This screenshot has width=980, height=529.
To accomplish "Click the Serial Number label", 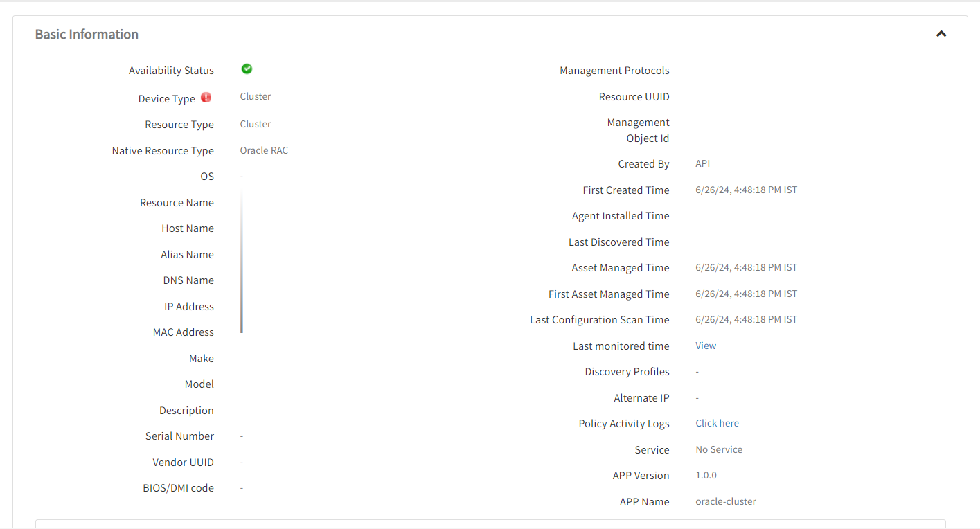I will click(179, 436).
